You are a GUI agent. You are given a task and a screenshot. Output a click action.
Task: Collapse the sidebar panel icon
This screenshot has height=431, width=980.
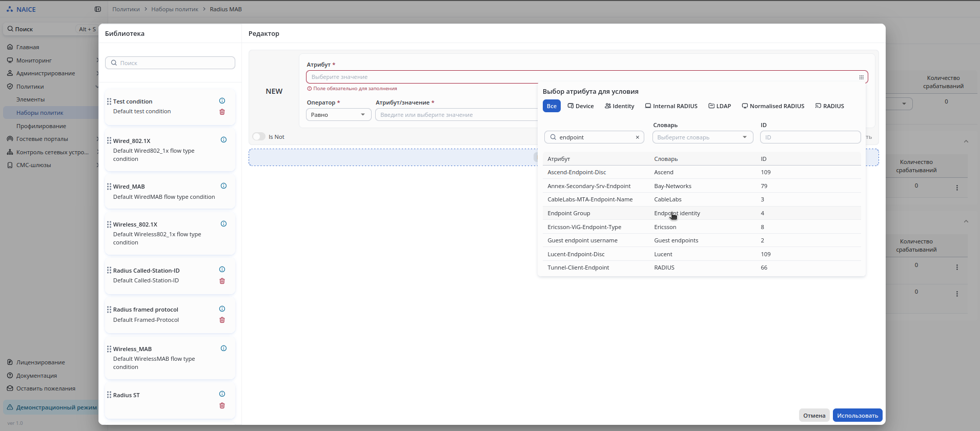pos(98,9)
